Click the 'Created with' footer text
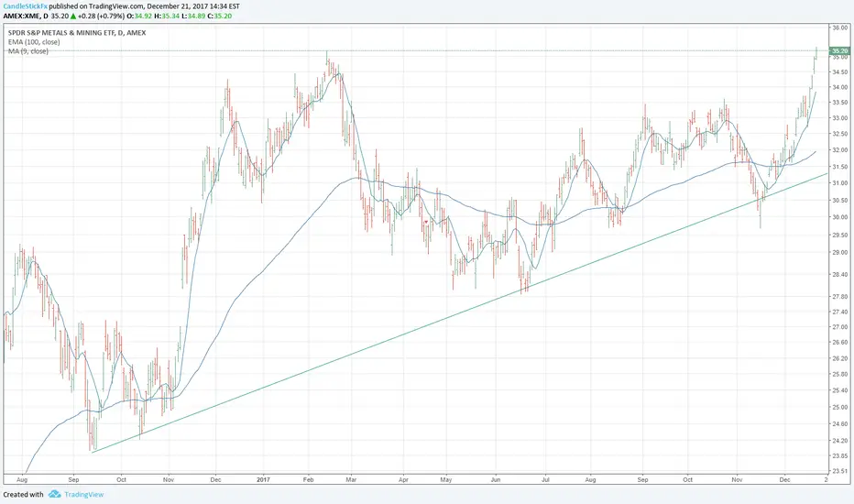Screen dimensions: 854x504 pos(23,494)
